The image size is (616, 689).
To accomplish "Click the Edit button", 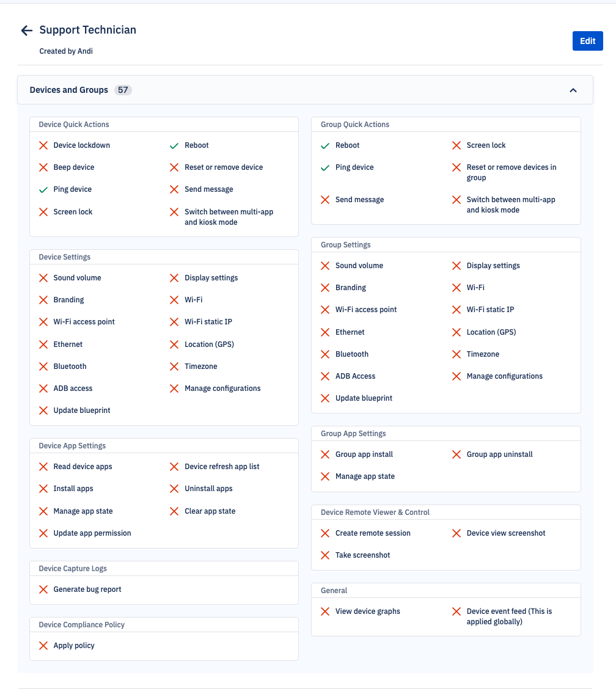I will pos(587,41).
